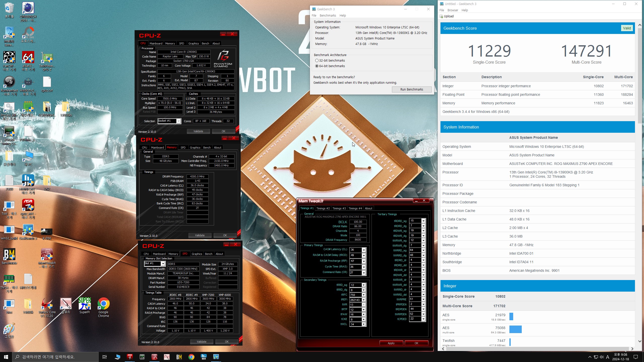The image size is (644, 362).
Task: Click the Task View taskbar icon
Action: 105,357
